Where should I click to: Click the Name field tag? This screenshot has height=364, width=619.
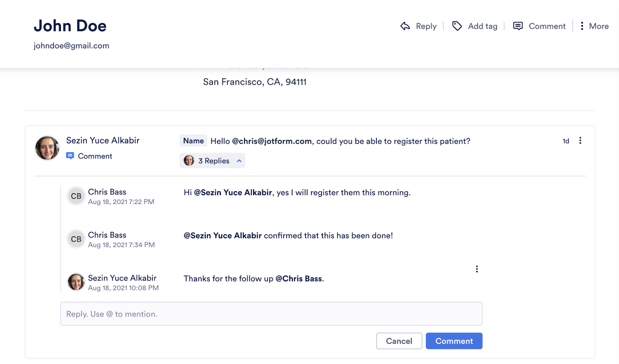tap(193, 141)
